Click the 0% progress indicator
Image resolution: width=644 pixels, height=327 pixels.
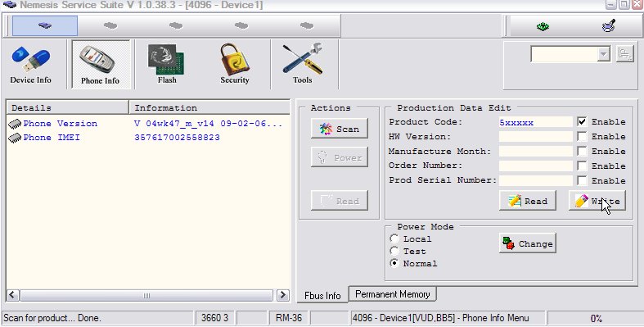click(596, 318)
